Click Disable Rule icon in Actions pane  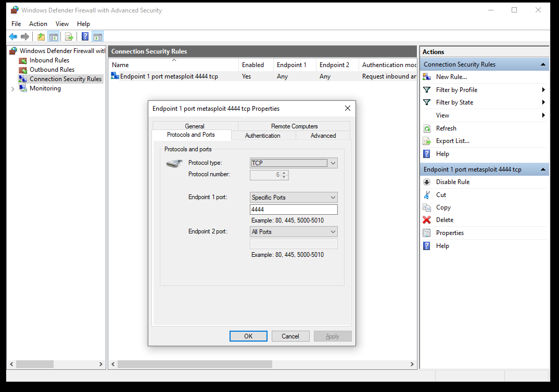pyautogui.click(x=427, y=182)
